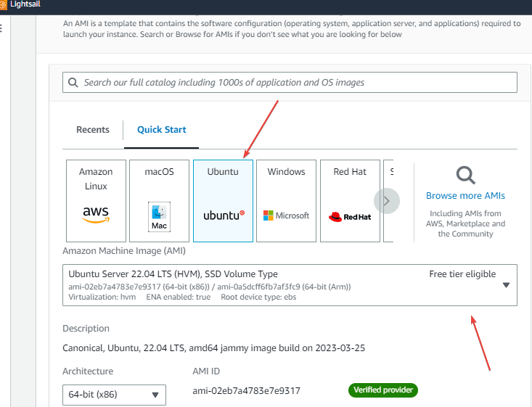This screenshot has width=532, height=407.
Task: Click the magnifier icon in the search box
Action: [x=73, y=83]
